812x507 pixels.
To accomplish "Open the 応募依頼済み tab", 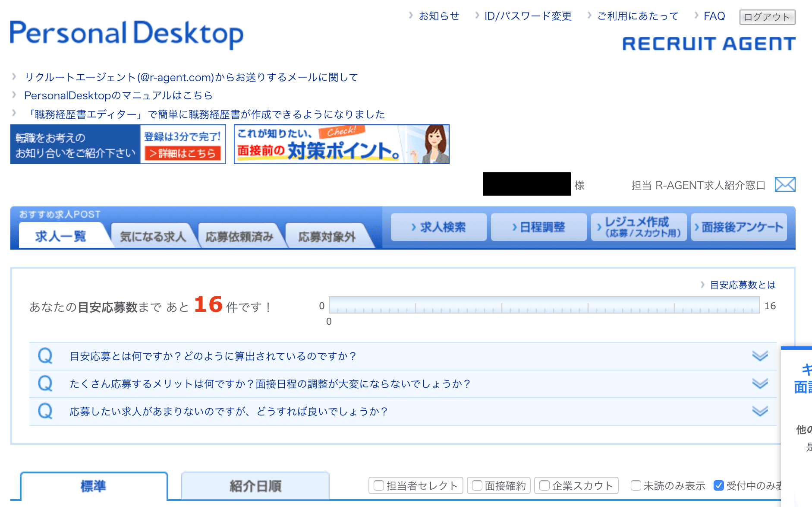I will (x=239, y=236).
